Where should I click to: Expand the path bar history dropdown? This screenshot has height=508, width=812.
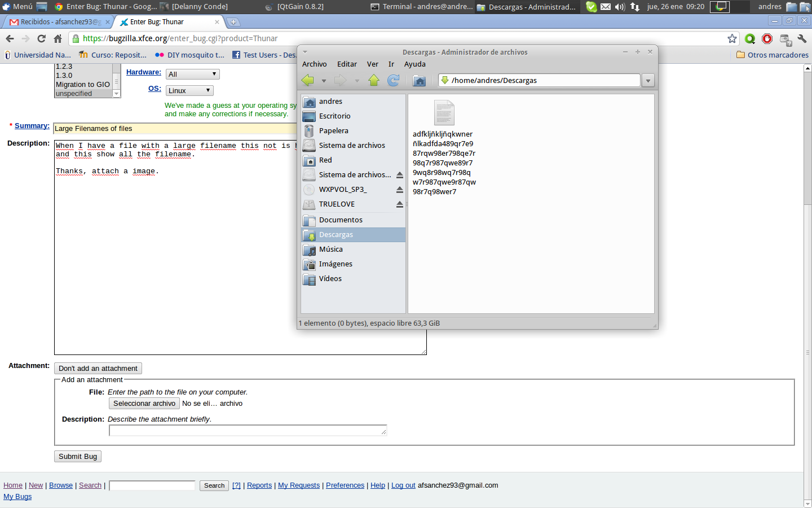point(648,81)
